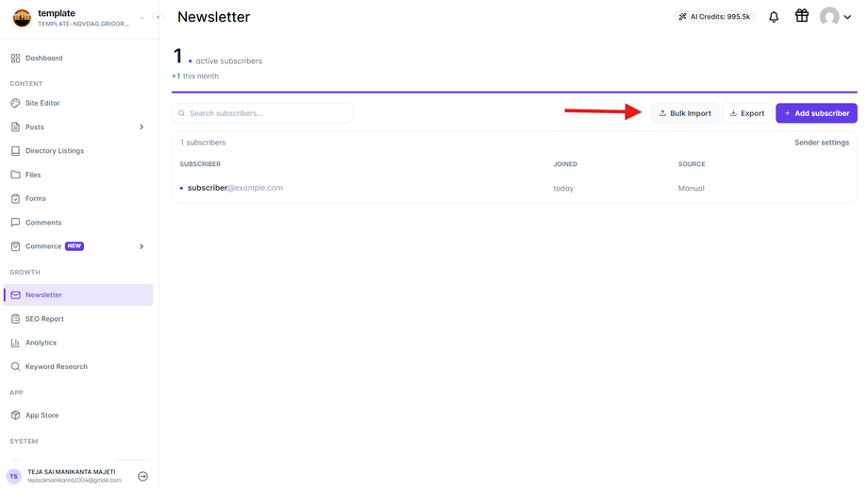Image resolution: width=868 pixels, height=489 pixels.
Task: Expand the Commerce submenu chevron
Action: pyautogui.click(x=142, y=246)
